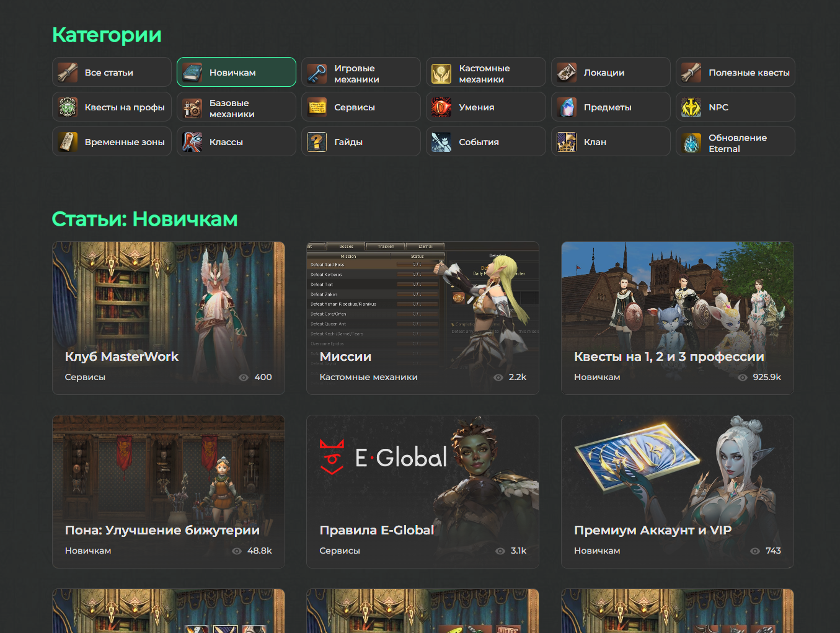Click the key icon for Игровые механики
The image size is (840, 633).
coord(317,73)
